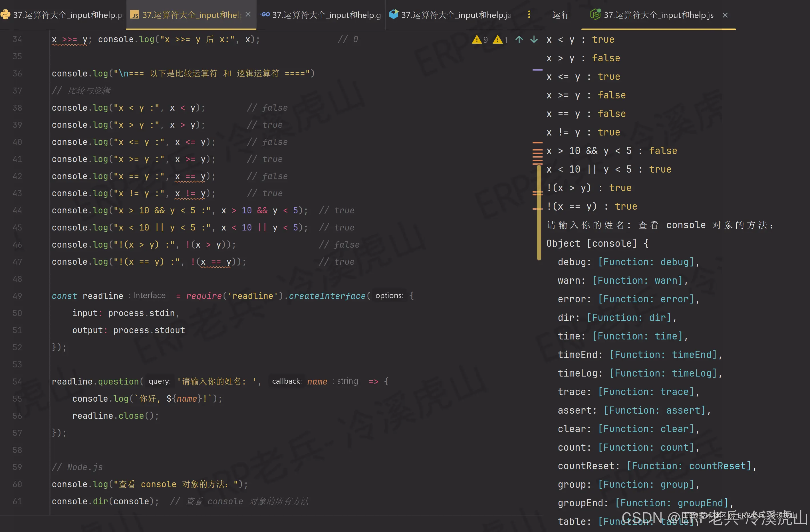810x532 pixels.
Task: Open the Python file tab icon
Action: click(x=5, y=15)
